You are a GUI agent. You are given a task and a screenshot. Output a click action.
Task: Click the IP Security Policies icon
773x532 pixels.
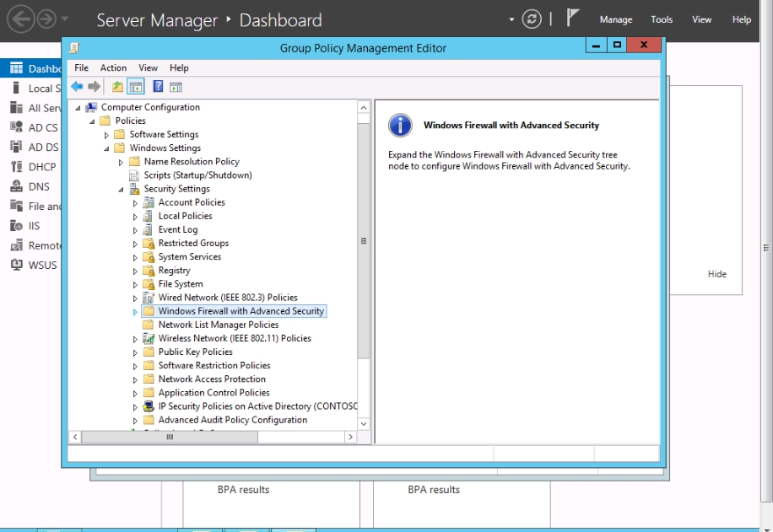149,406
